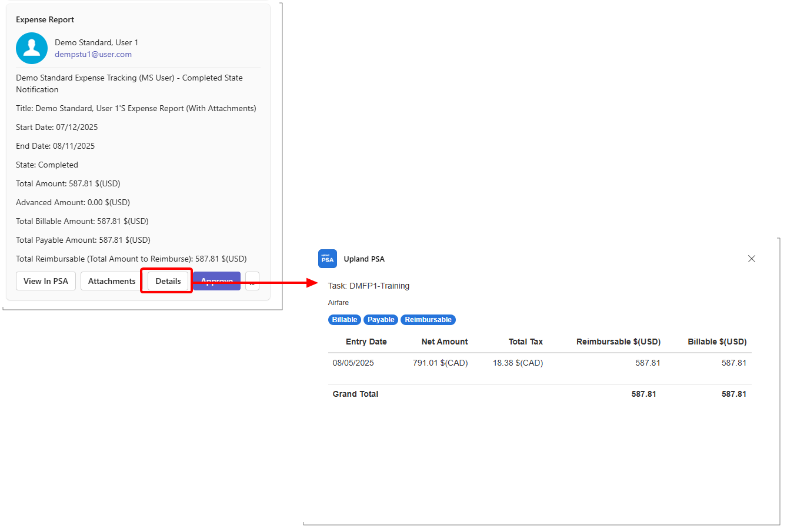The height and width of the screenshot is (532, 787).
Task: Close the Upland PSA details panel
Action: pyautogui.click(x=751, y=259)
